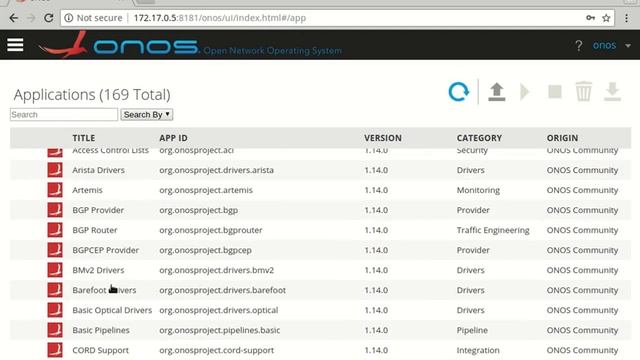Click the Barefoot Drivers app icon
Viewport: 640px width, 360px height.
pyautogui.click(x=55, y=290)
